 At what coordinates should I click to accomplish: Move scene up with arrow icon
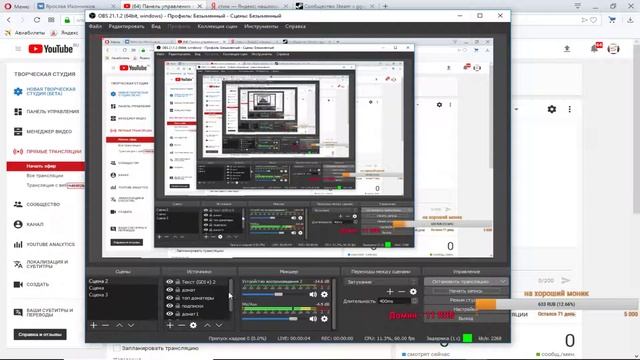[x=119, y=325]
